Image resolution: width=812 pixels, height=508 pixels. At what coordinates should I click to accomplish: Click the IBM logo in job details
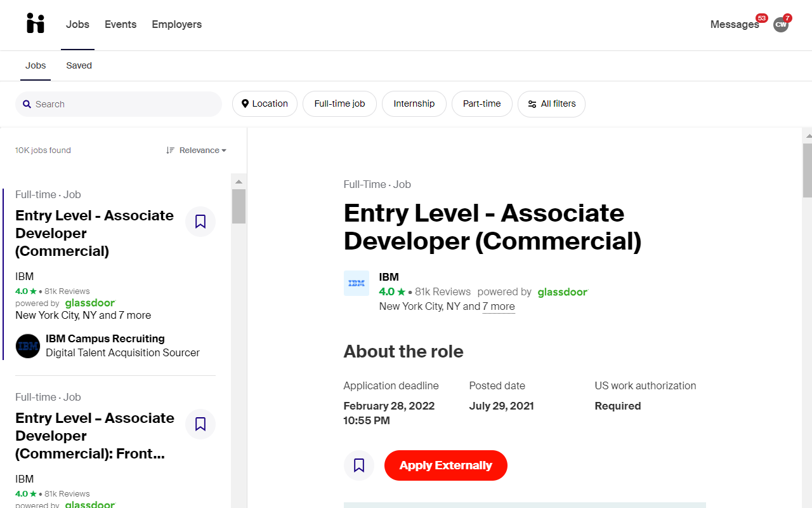pyautogui.click(x=357, y=283)
